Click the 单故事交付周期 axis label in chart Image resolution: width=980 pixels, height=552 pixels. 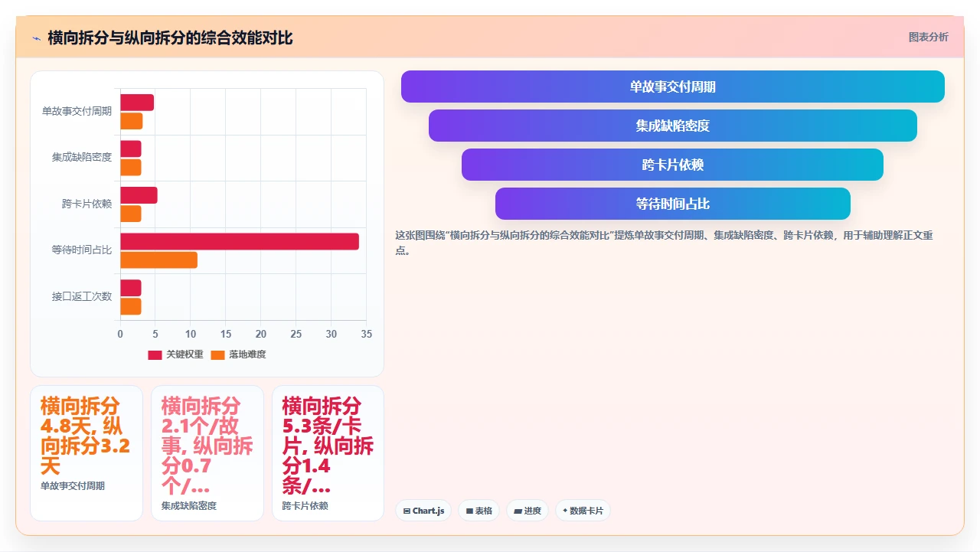coord(77,111)
